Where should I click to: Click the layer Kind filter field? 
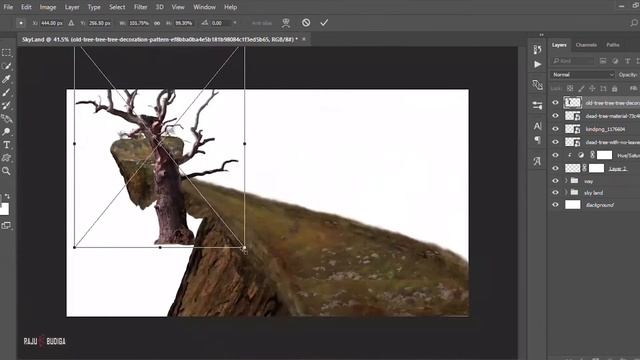pos(573,61)
